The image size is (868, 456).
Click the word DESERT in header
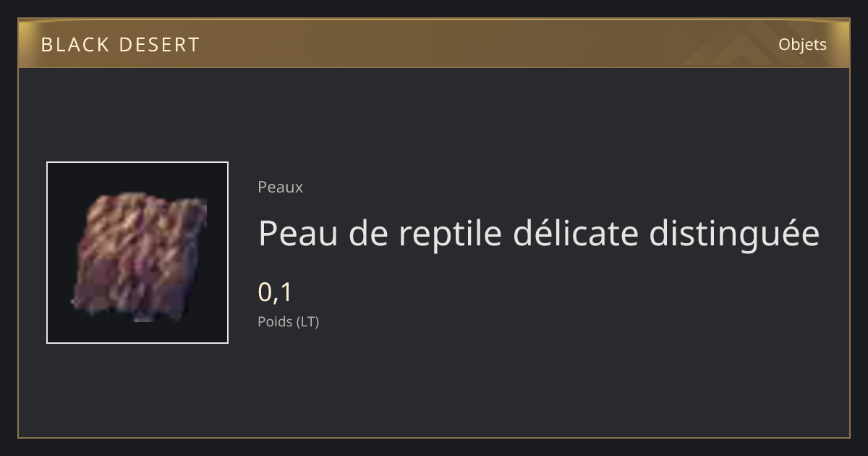(x=159, y=45)
